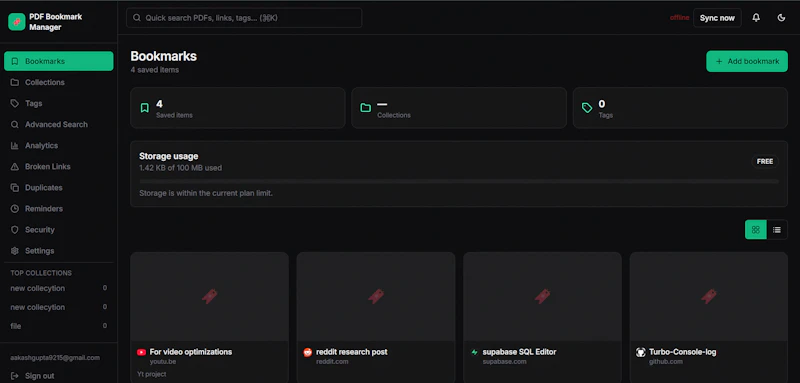Click the FREE plan badge
Image resolution: width=800 pixels, height=383 pixels.
click(x=765, y=162)
